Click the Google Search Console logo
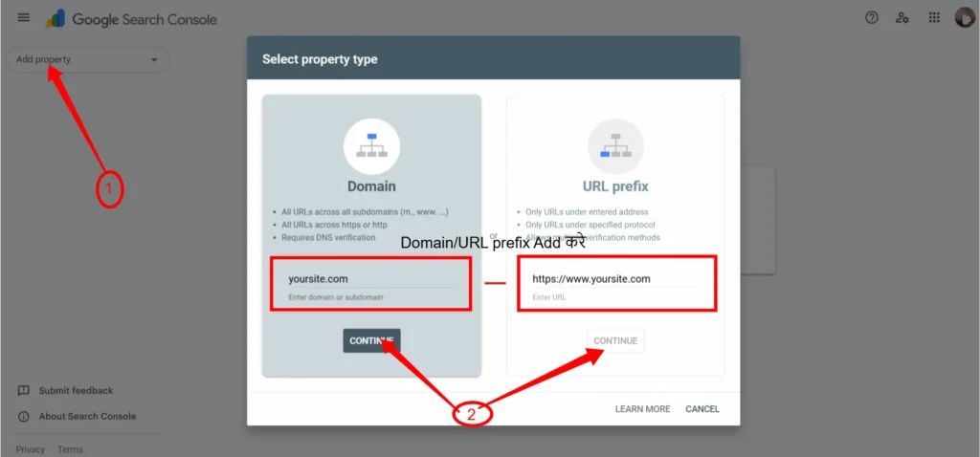This screenshot has height=457, width=980. [131, 19]
